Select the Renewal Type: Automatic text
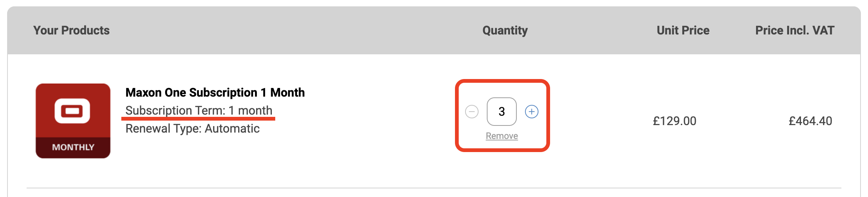 click(x=192, y=128)
